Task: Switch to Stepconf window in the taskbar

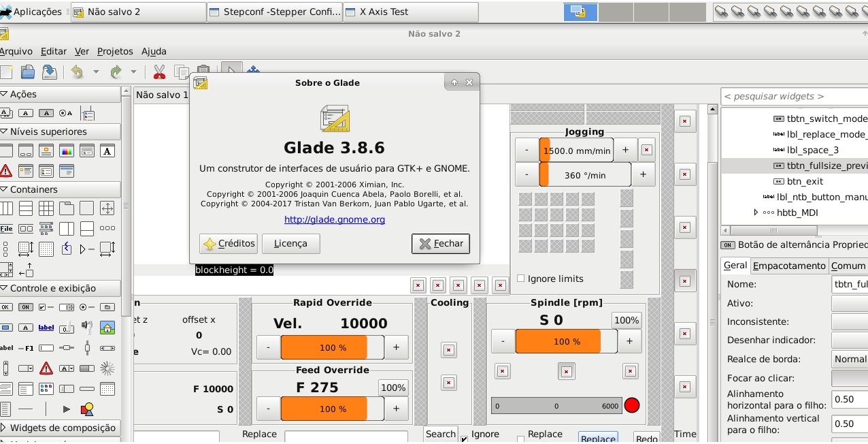Action: pos(275,12)
